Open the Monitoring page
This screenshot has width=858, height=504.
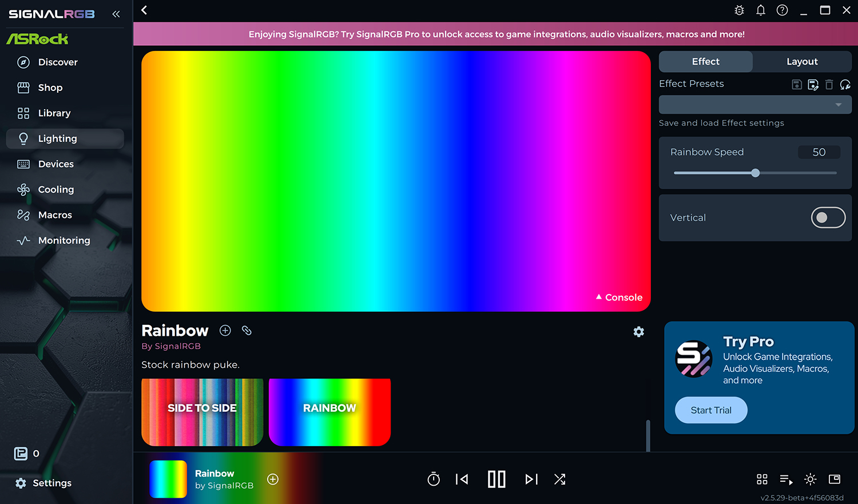65,240
